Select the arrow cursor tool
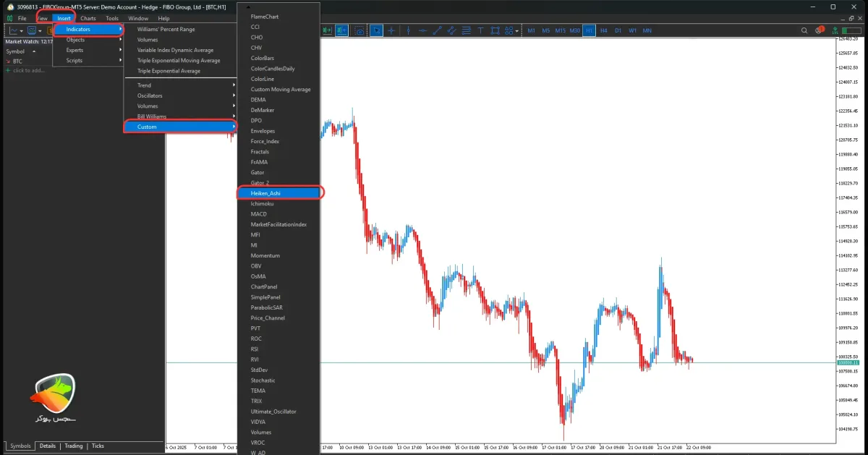Viewport: 868px width, 455px height. [377, 30]
